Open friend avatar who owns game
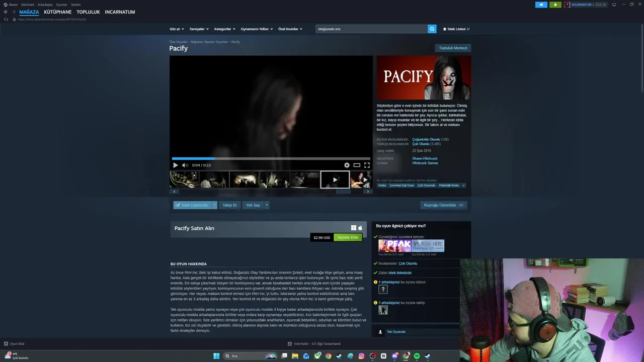The height and width of the screenshot is (362, 644). (383, 310)
